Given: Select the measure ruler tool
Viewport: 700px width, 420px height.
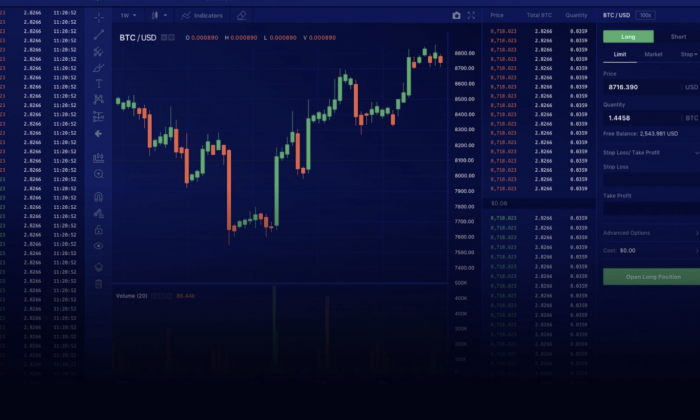Looking at the screenshot, I should [99, 158].
